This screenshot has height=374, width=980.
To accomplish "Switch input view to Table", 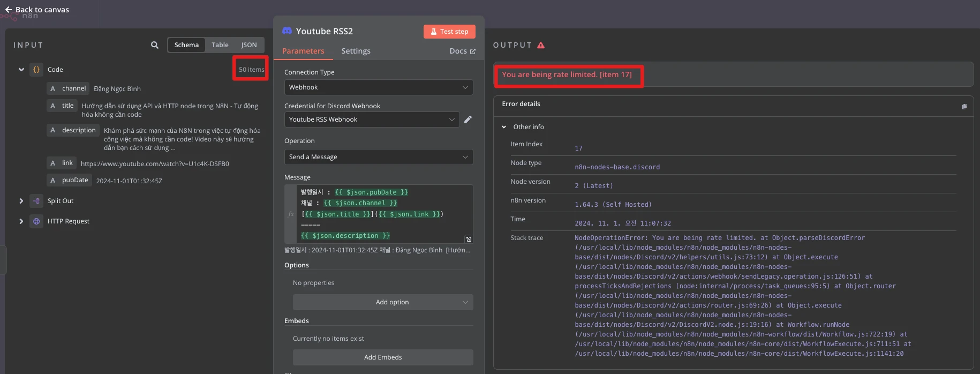I will (x=220, y=45).
